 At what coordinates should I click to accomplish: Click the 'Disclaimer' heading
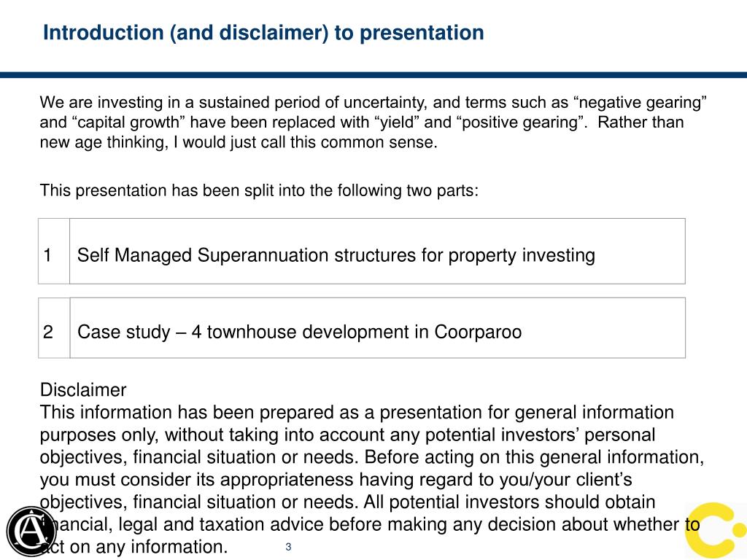tap(83, 389)
